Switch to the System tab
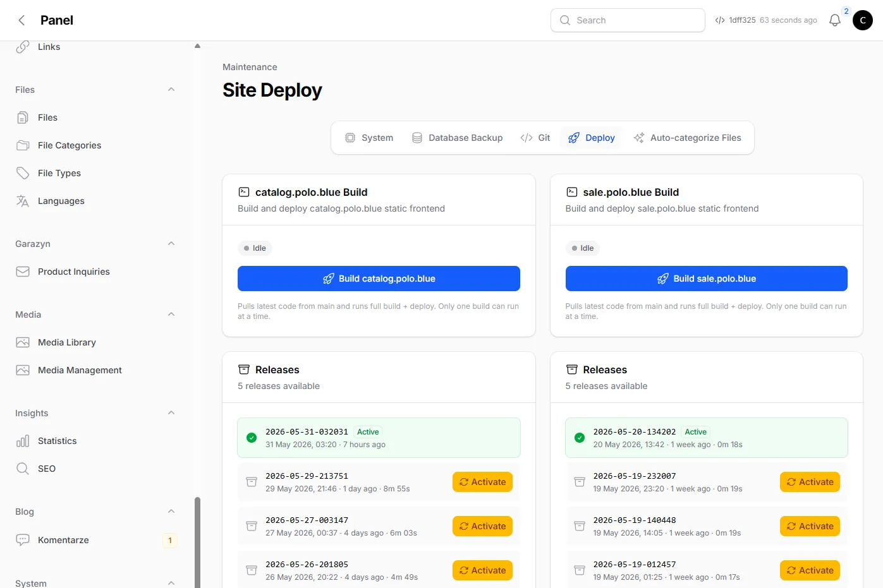This screenshot has height=588, width=883. tap(369, 138)
